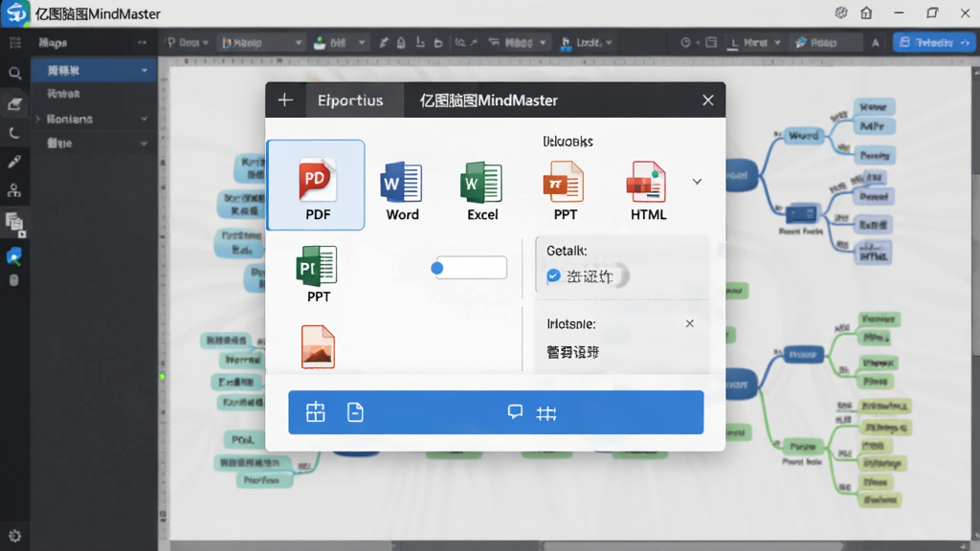Open the ellipsis menu in Maps panel
The image size is (980, 551).
pyautogui.click(x=142, y=42)
